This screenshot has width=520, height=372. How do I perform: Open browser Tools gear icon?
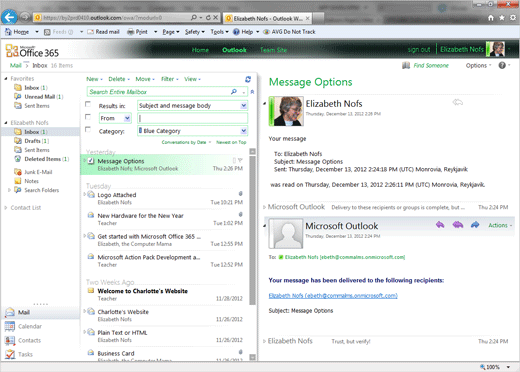pos(513,18)
